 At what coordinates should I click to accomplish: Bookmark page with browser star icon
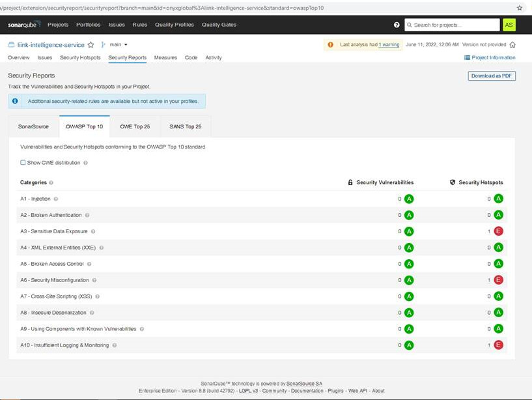tap(520, 8)
